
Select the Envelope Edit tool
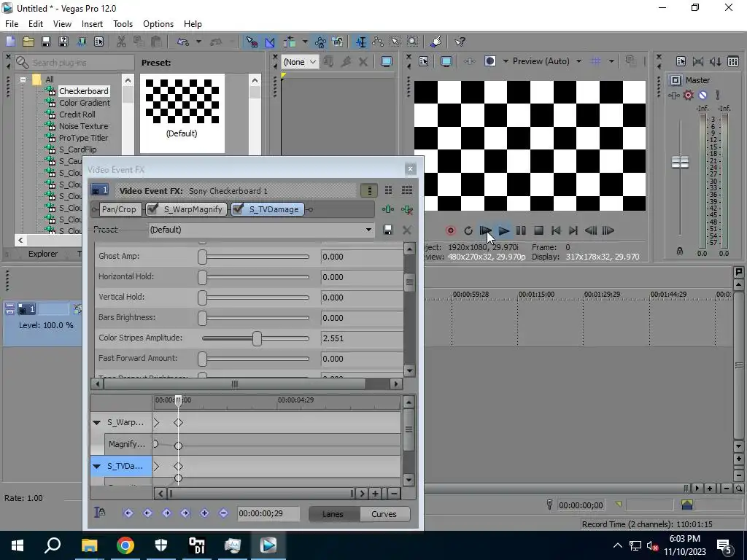[379, 42]
